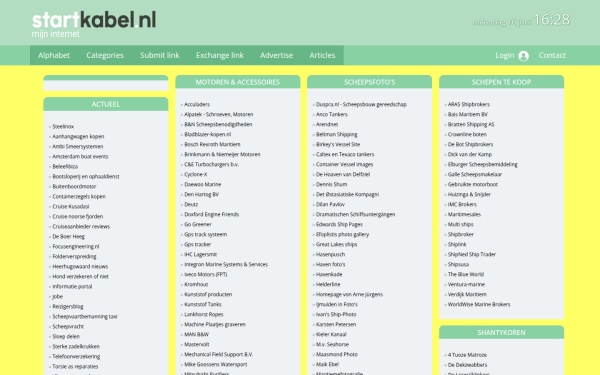600x375 pixels.
Task: Open Maritimesales link
Action: coord(465,214)
